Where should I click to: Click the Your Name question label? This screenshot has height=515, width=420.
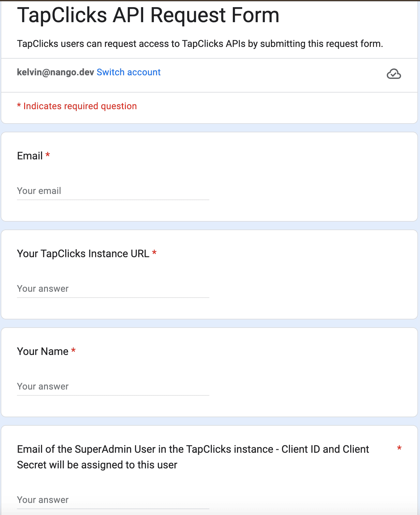point(43,351)
